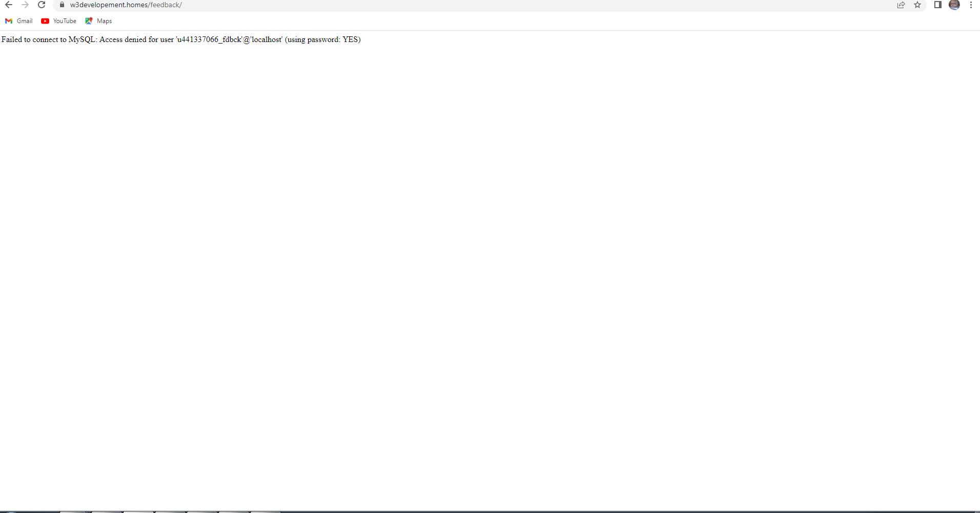Open Chrome's three-dot menu
980x513 pixels.
[x=971, y=5]
